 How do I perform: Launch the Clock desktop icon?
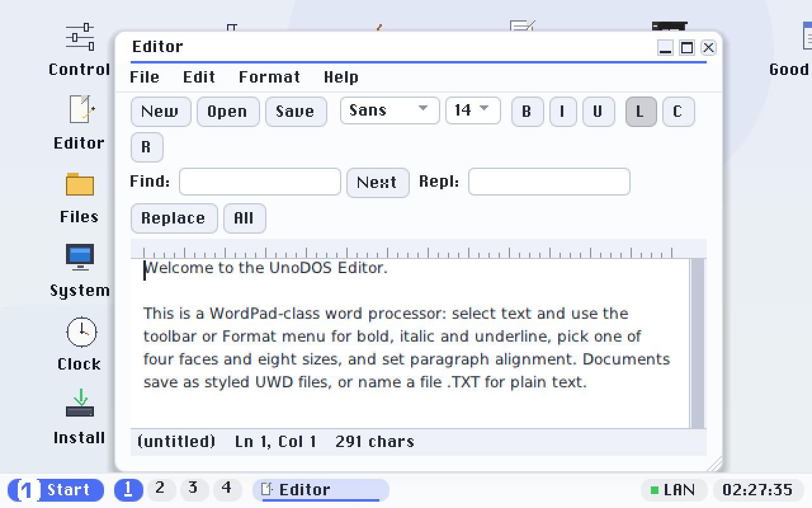80,344
